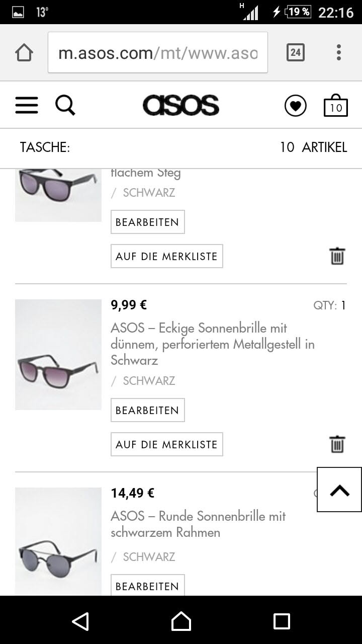Open the hamburger navigation menu

pyautogui.click(x=27, y=106)
